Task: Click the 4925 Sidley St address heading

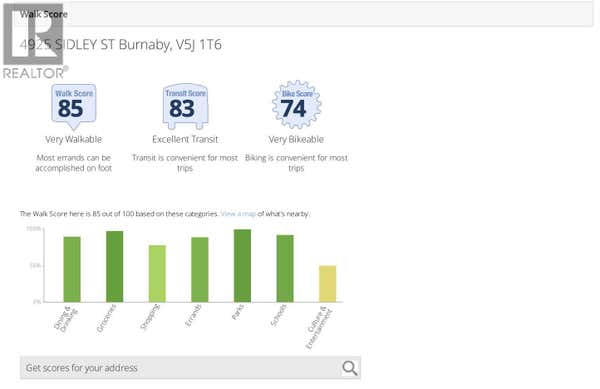Action: [x=121, y=45]
